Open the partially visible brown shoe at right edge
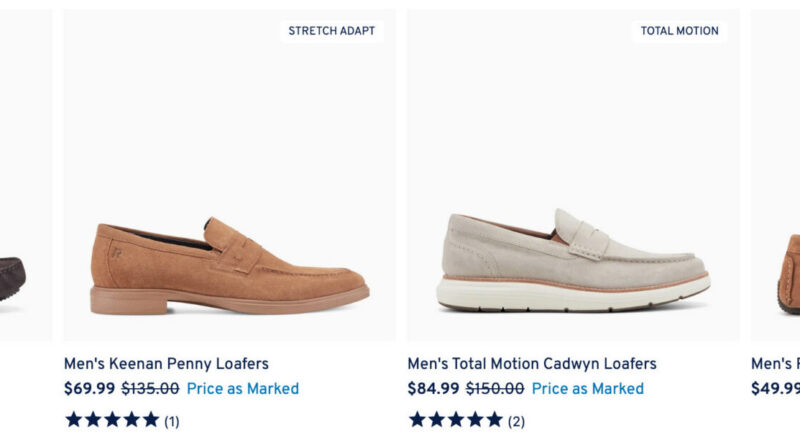800x445 pixels. click(776, 175)
